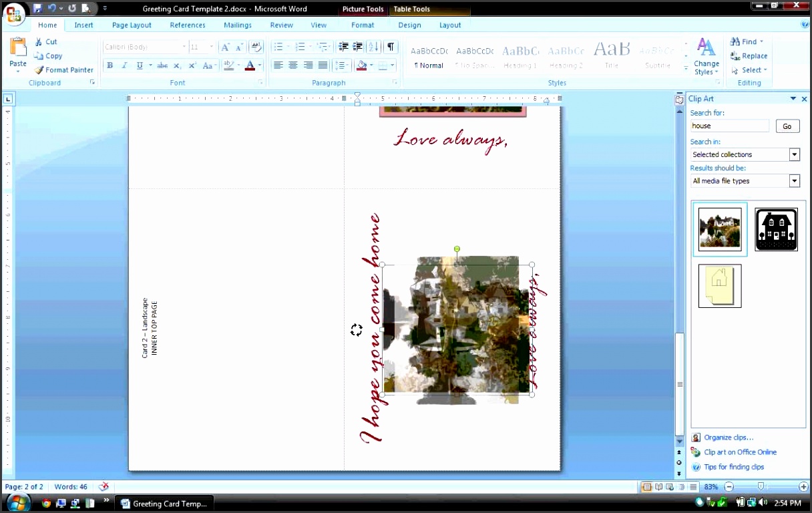The width and height of the screenshot is (812, 513).
Task: Open the 'All media file types' dropdown
Action: click(x=794, y=181)
